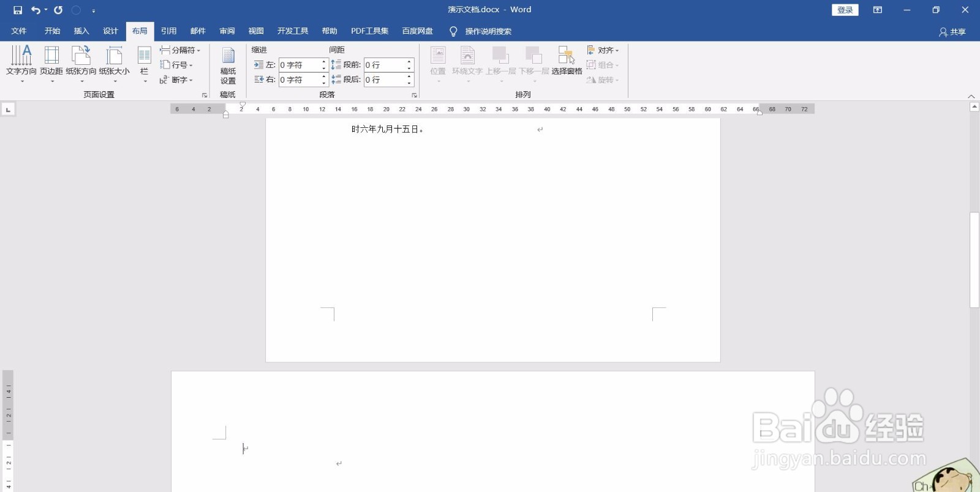Switch to the 开始 tab

[x=52, y=31]
